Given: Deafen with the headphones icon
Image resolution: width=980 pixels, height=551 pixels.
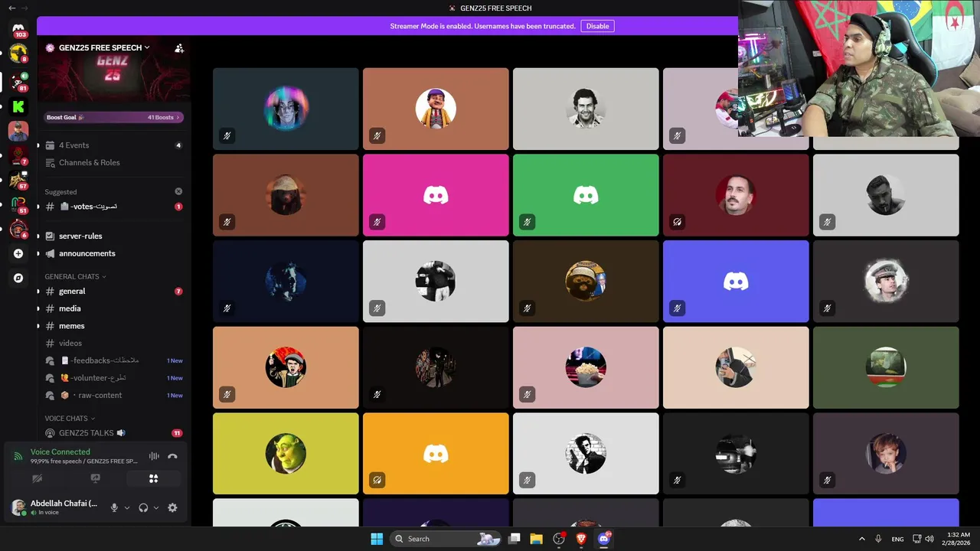Looking at the screenshot, I should coord(143,507).
